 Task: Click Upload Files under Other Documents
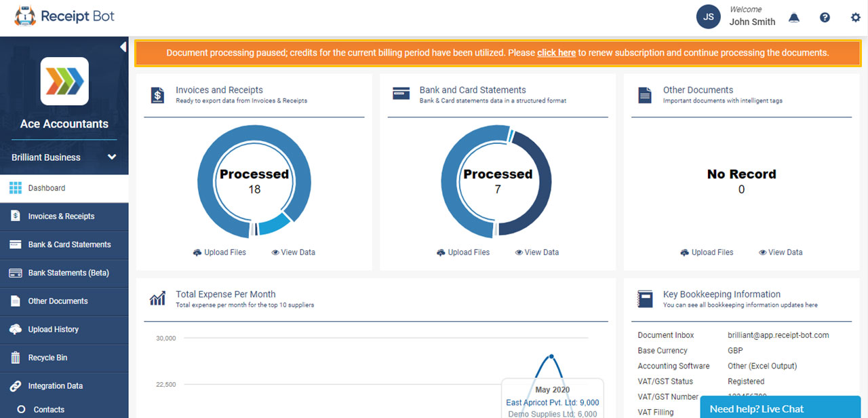707,252
